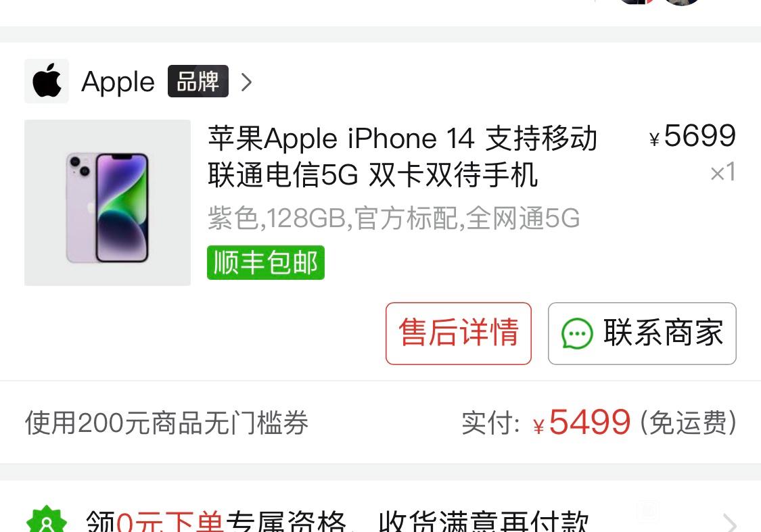
Task: Expand the Apple store chevron arrow
Action: coord(246,82)
